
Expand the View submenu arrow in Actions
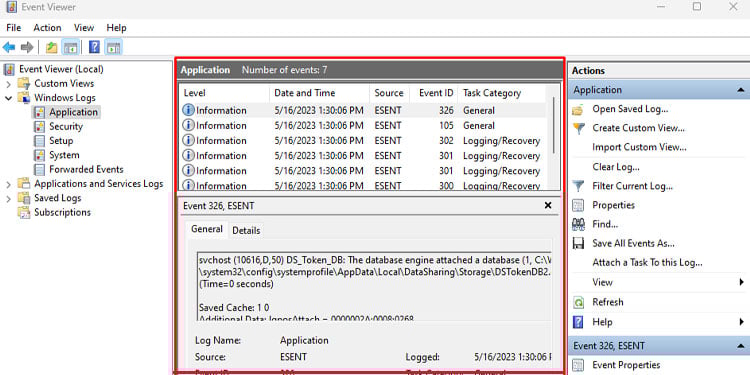point(742,282)
